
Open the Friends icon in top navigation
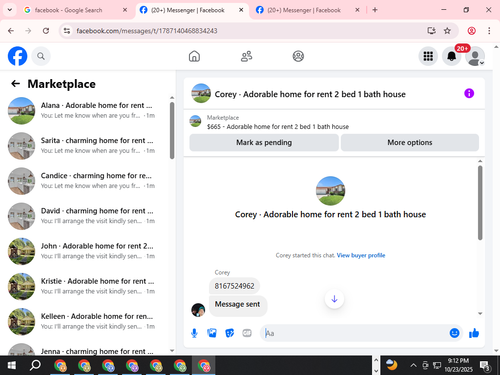(x=246, y=56)
